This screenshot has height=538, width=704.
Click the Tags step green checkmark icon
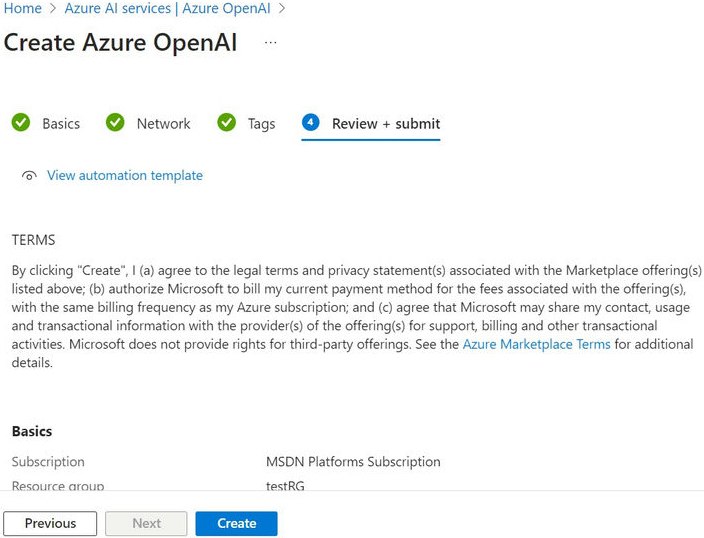pyautogui.click(x=227, y=123)
